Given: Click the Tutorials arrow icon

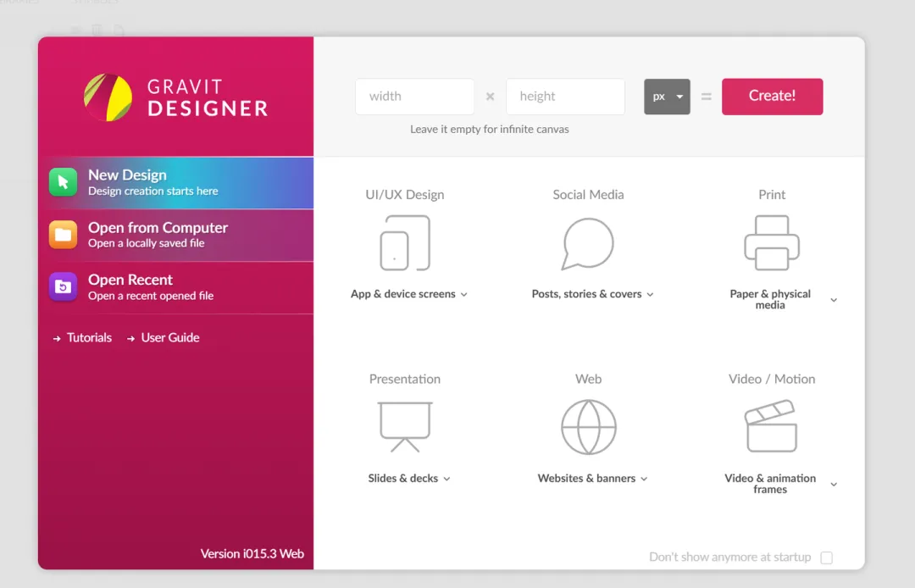Looking at the screenshot, I should click(x=57, y=338).
